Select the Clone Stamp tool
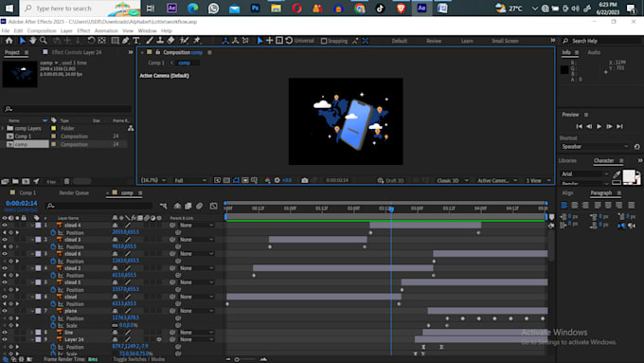 [x=160, y=41]
